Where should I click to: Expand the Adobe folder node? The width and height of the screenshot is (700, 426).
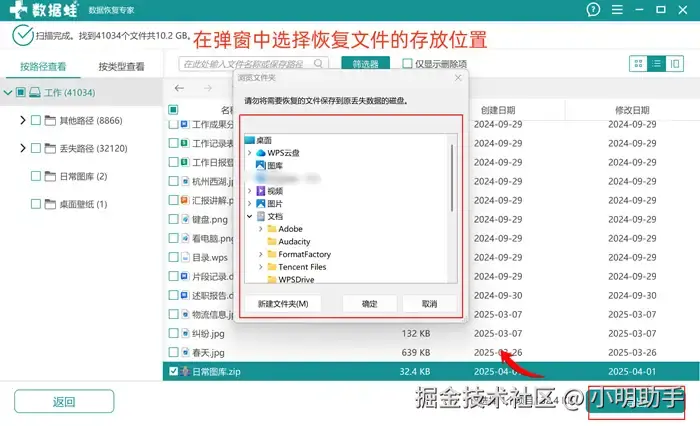pos(261,229)
